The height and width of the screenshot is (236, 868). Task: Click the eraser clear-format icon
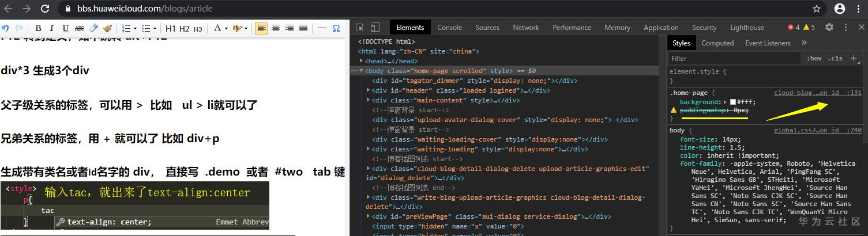pyautogui.click(x=93, y=28)
